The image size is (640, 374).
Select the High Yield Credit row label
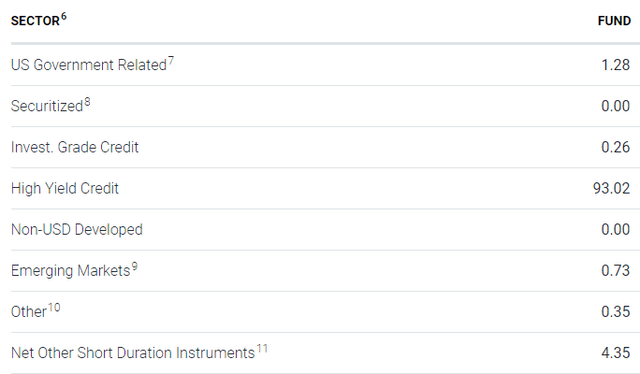click(65, 188)
